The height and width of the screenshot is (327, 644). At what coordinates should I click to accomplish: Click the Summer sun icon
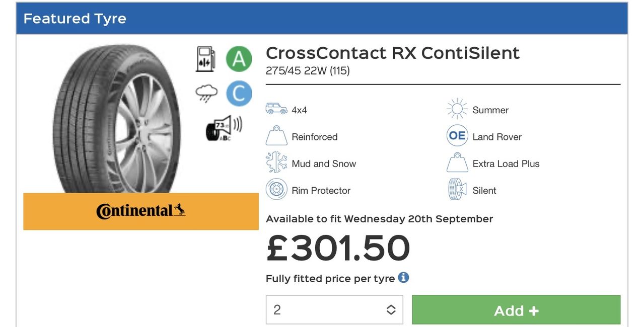click(x=457, y=110)
